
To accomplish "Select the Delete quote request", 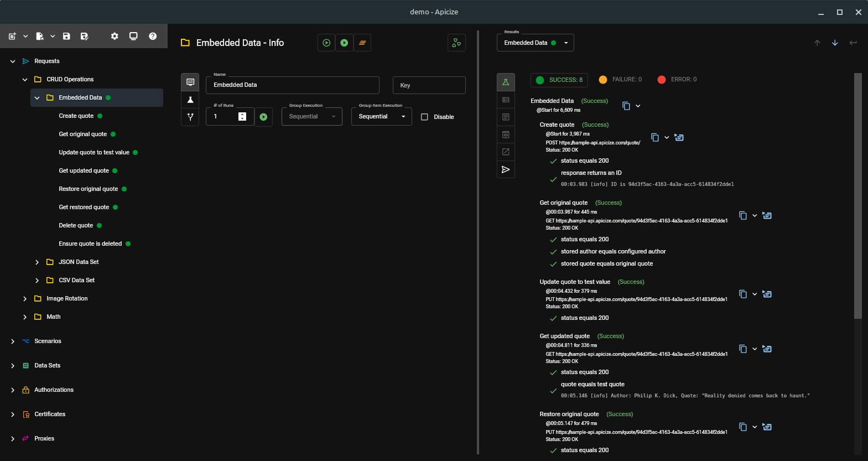I will (76, 225).
